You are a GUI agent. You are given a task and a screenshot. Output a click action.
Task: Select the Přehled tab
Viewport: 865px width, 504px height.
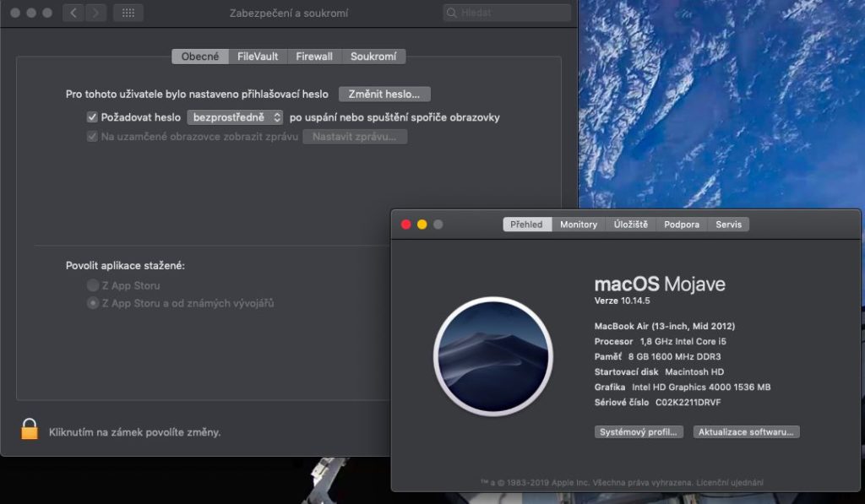[x=527, y=225]
